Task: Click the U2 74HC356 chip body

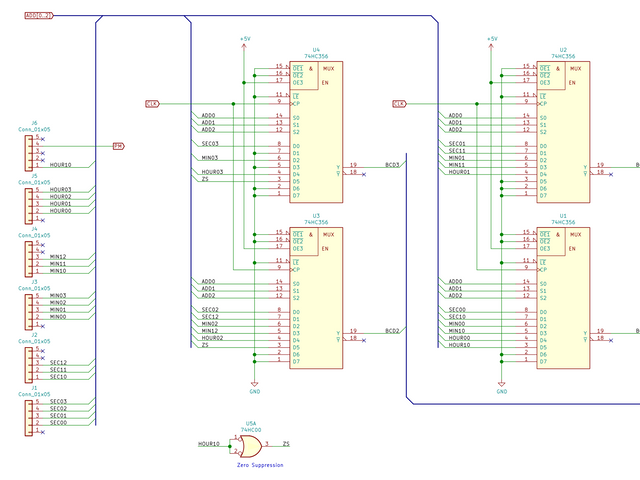Action: 562,130
